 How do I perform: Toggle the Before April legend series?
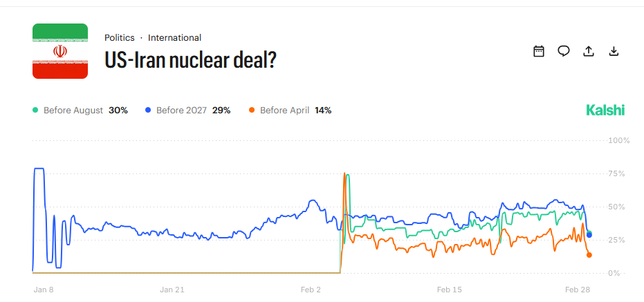pyautogui.click(x=290, y=110)
